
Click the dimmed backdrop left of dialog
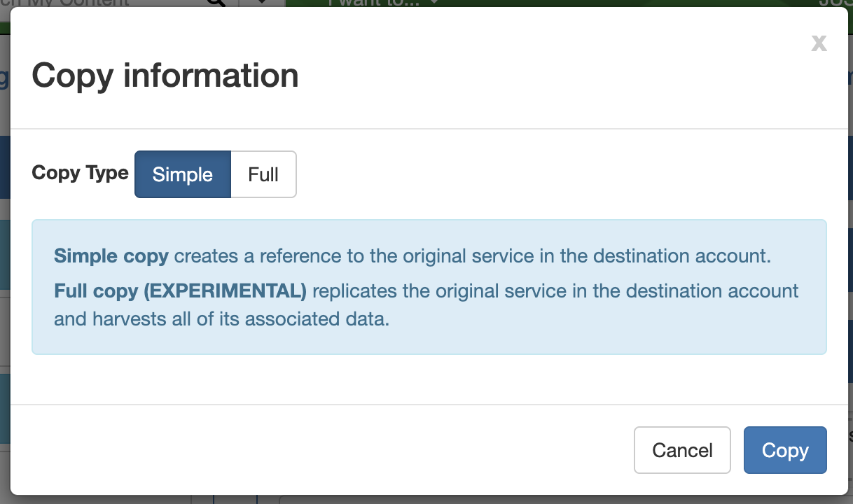[4, 280]
